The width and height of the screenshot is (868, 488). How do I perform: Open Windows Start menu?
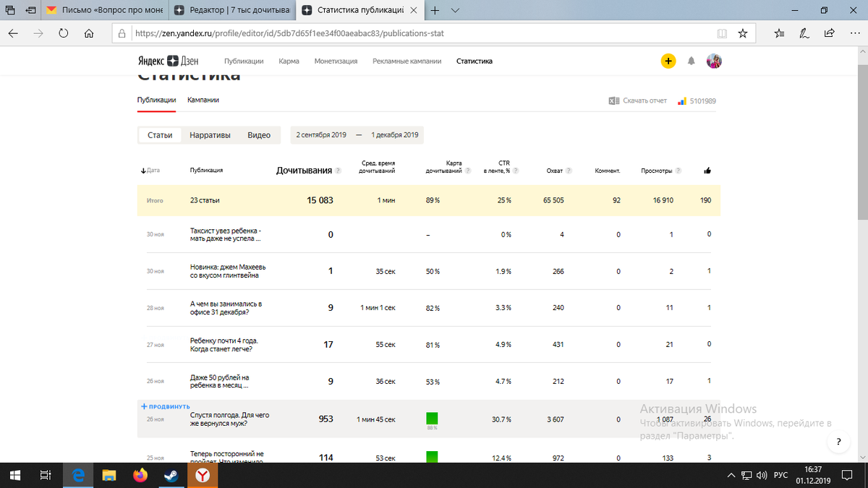click(14, 475)
